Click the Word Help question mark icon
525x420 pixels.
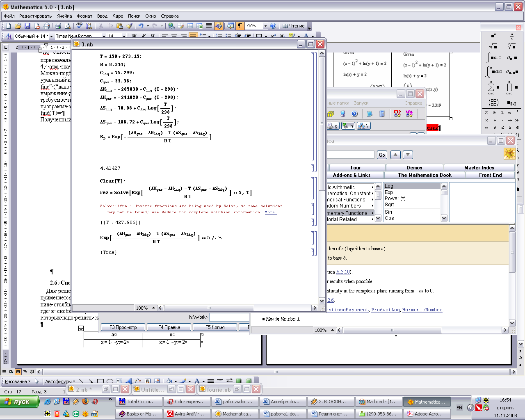click(274, 26)
